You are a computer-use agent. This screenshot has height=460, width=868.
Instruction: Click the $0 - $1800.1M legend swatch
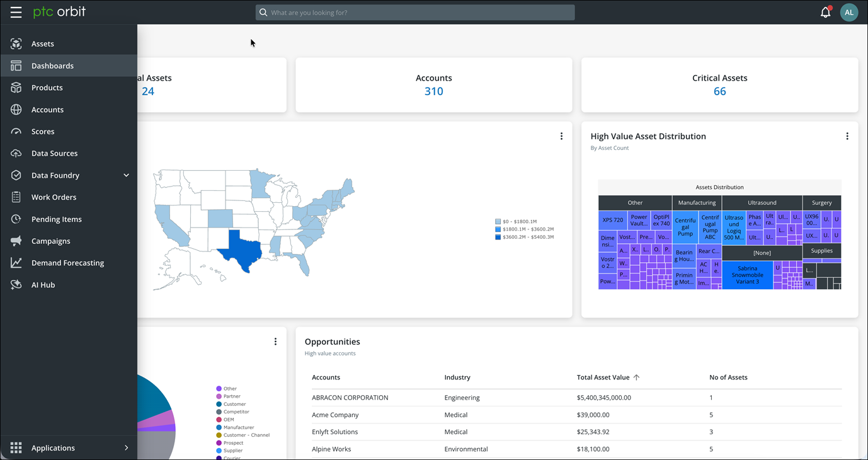(x=498, y=222)
